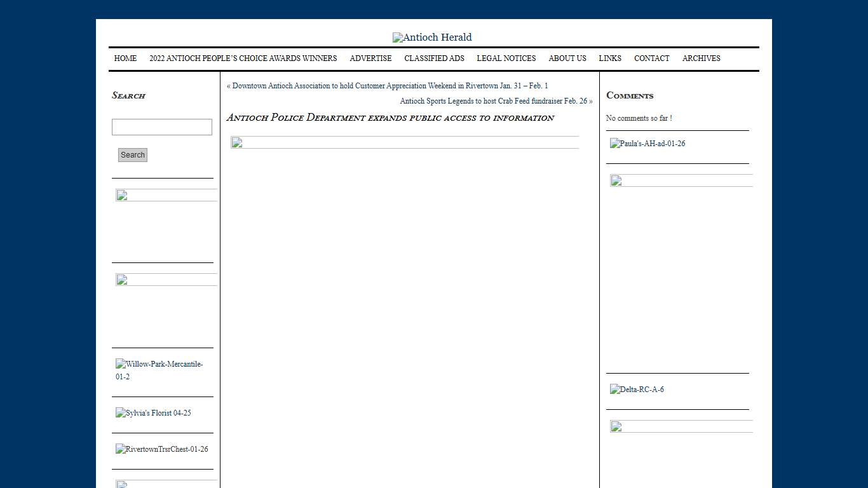
Task: Open the ARCHIVES menu item
Action: 701,58
